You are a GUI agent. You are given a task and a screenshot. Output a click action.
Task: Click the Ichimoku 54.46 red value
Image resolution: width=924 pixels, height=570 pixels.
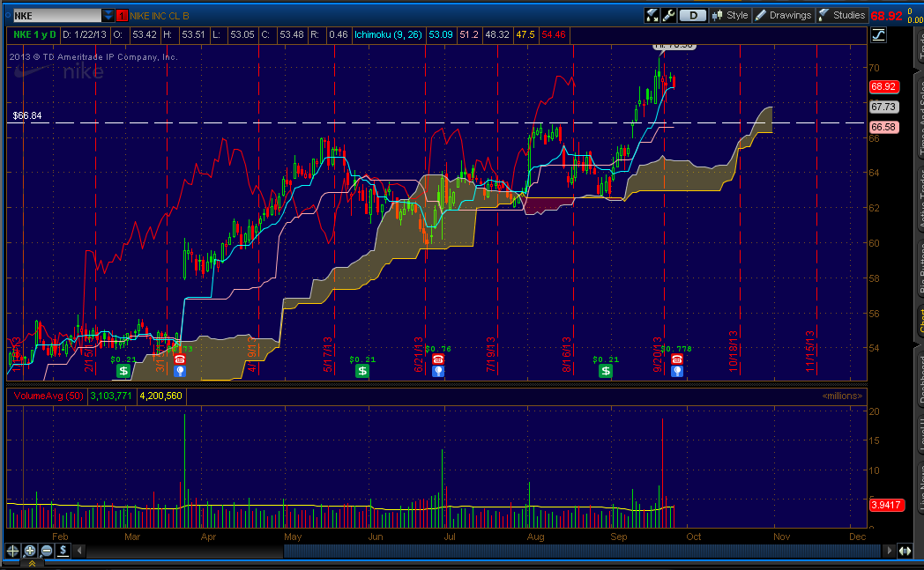point(554,34)
